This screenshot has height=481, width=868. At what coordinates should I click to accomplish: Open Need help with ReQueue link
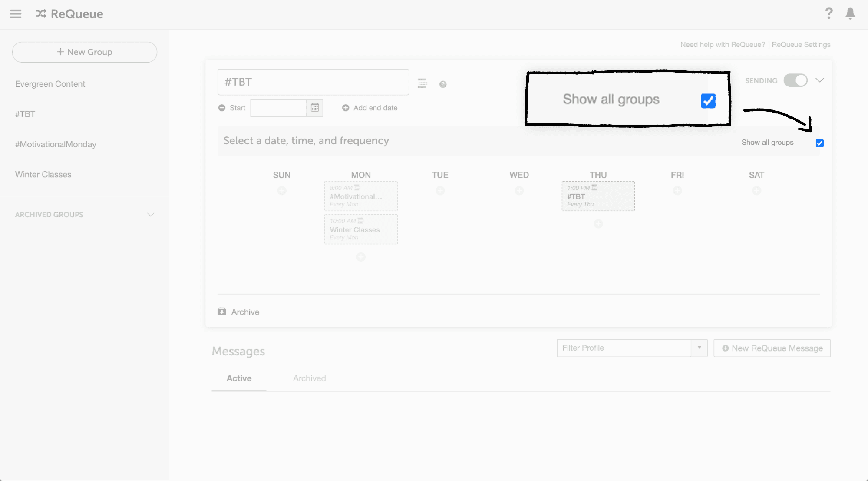point(723,45)
